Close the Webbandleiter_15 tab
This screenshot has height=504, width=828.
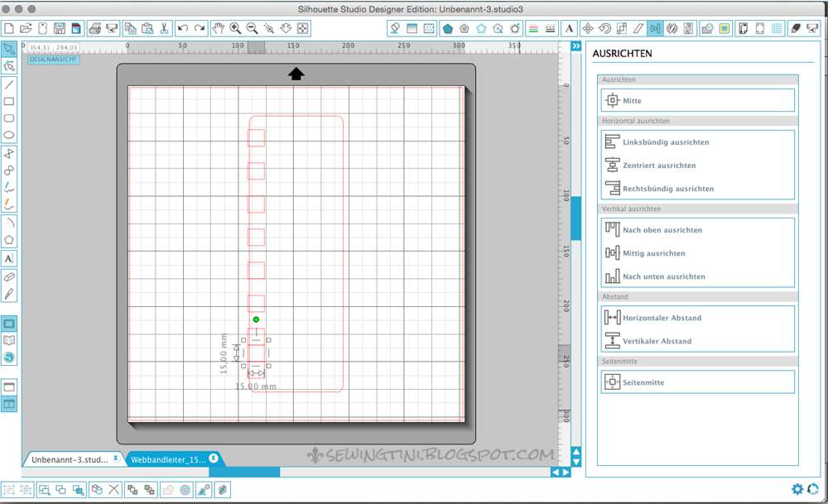pos(214,458)
